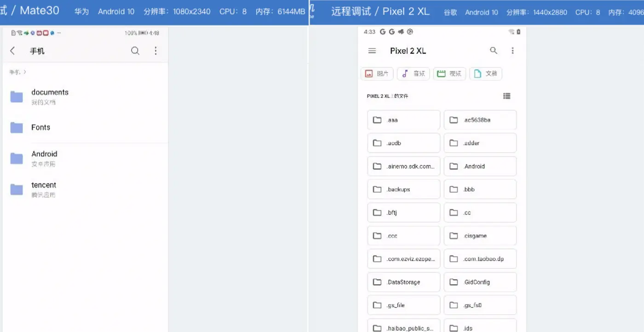Open search in Mate30 file manager
The width and height of the screenshot is (644, 332).
[x=135, y=51]
